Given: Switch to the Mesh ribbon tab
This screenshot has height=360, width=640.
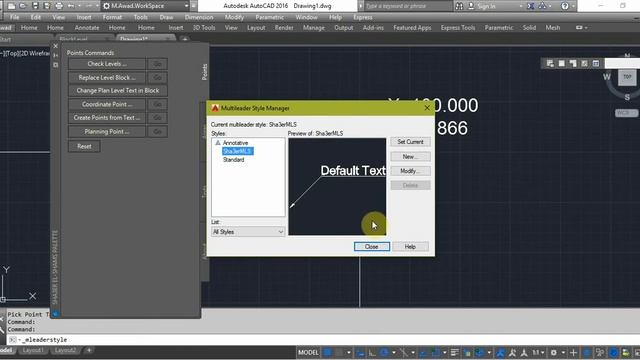Looking at the screenshot, I should click(553, 28).
